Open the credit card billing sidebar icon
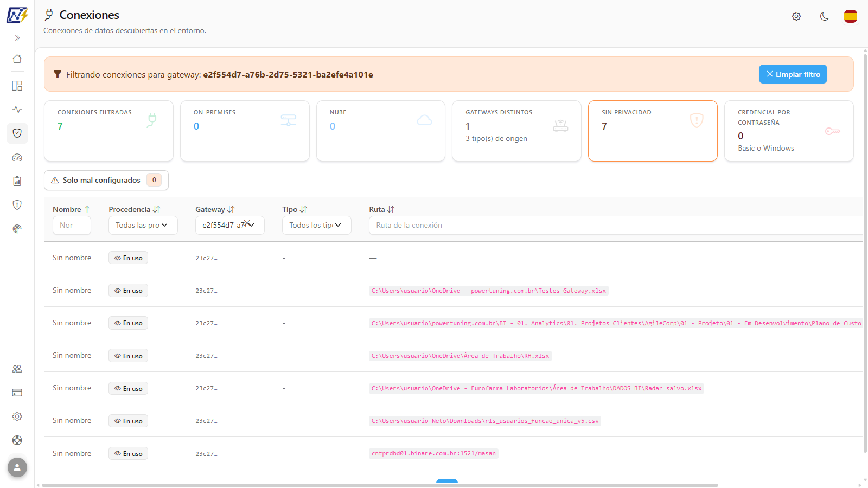The height and width of the screenshot is (488, 868). click(17, 393)
